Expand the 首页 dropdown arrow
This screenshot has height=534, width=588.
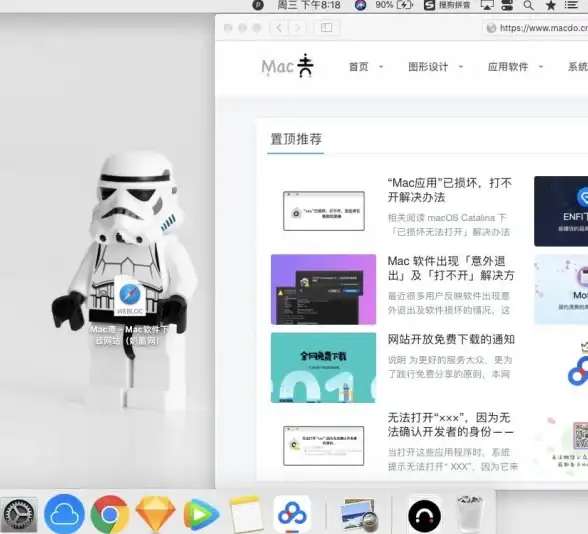pos(381,67)
